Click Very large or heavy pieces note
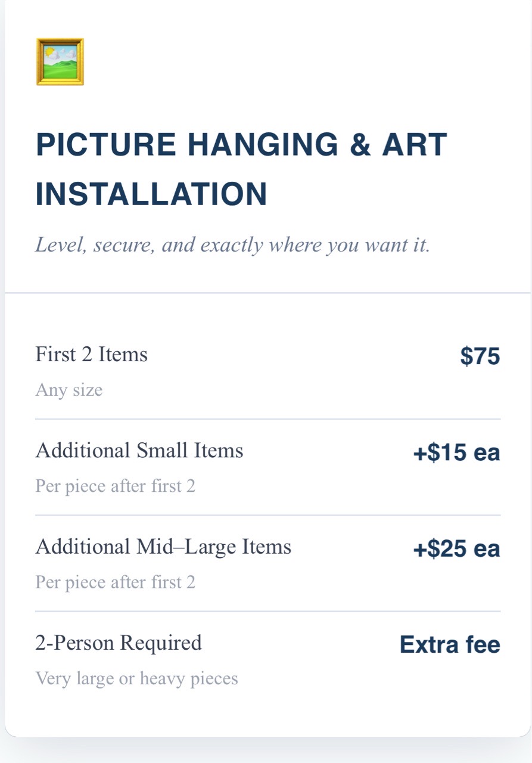 [x=137, y=678]
